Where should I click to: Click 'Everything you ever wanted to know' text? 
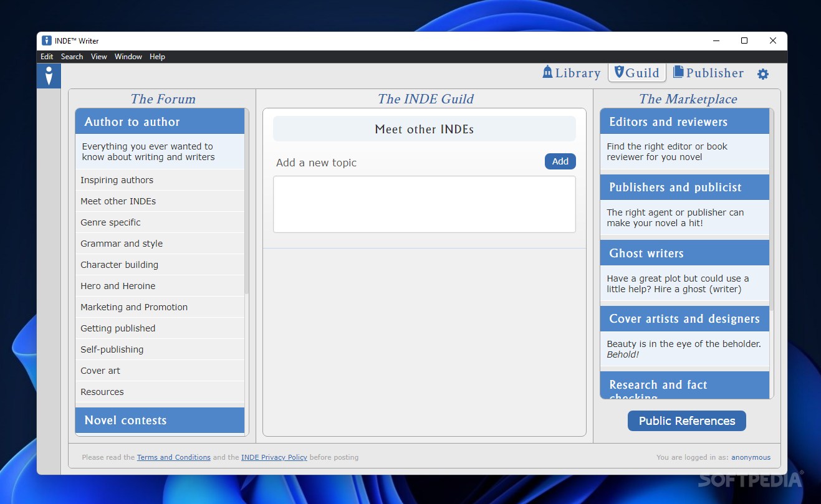click(148, 151)
